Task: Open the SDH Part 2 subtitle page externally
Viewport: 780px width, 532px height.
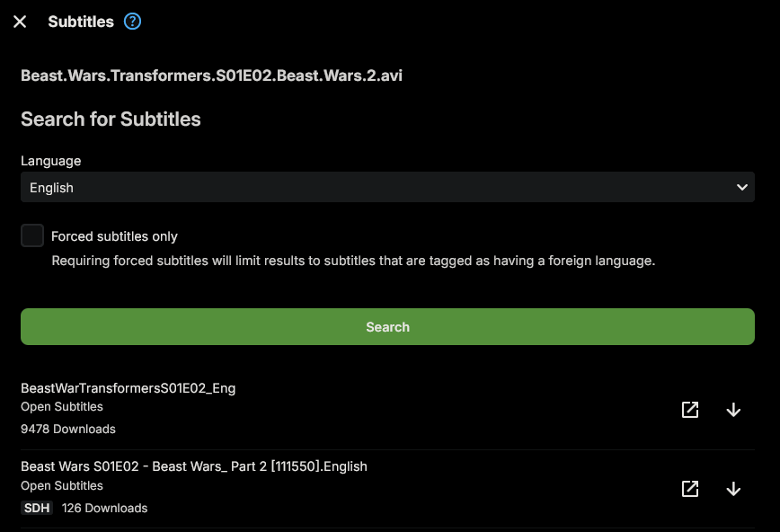Action: coord(690,489)
